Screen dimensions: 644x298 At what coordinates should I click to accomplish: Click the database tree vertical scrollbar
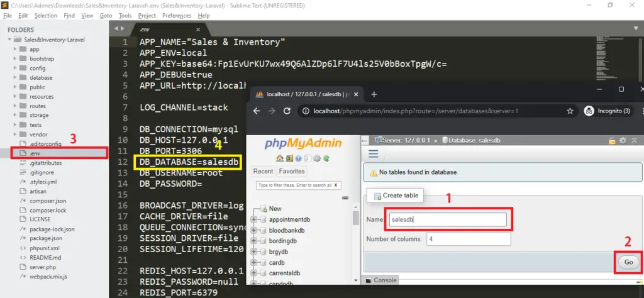coord(356,218)
